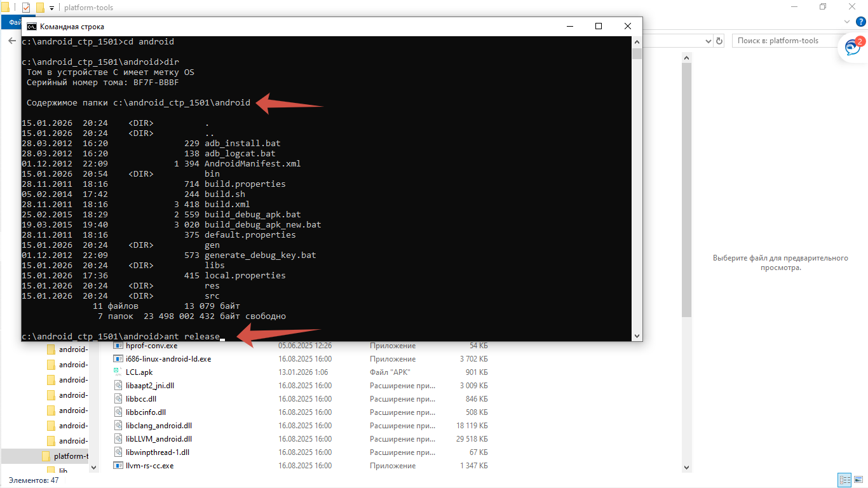Click the refresh button in address bar
868x488 pixels.
pos(719,41)
